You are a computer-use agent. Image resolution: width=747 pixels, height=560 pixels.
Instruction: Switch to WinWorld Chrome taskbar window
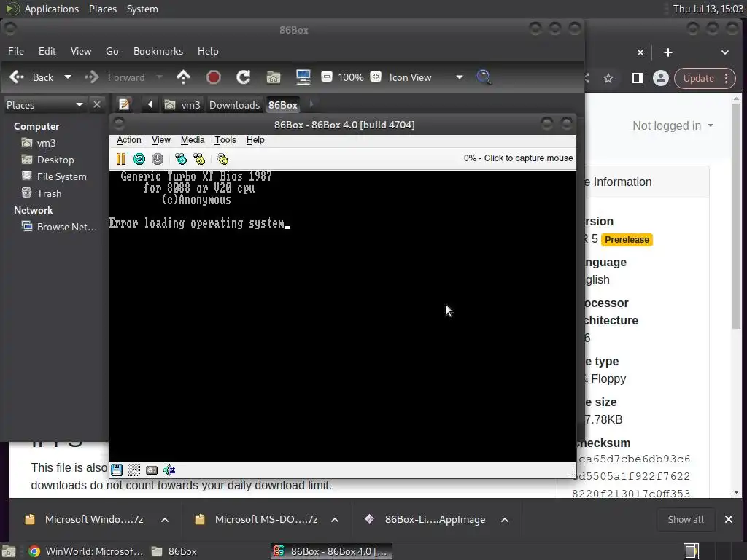[x=86, y=551]
